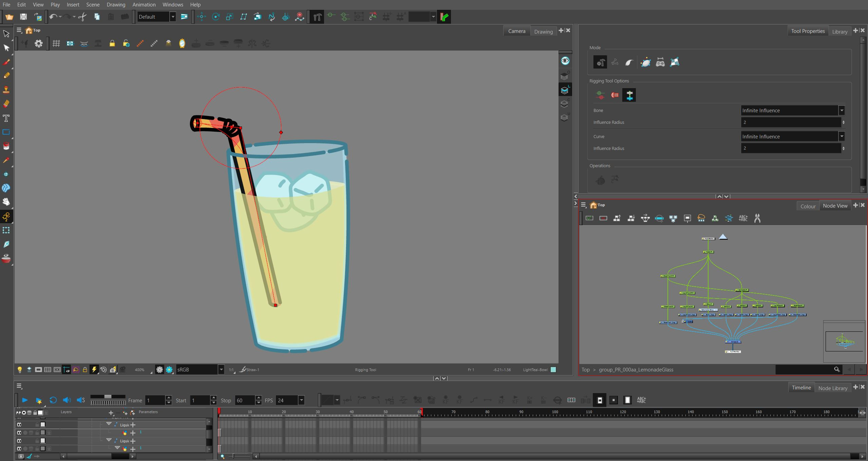
Task: Open the Scene menu
Action: point(93,5)
